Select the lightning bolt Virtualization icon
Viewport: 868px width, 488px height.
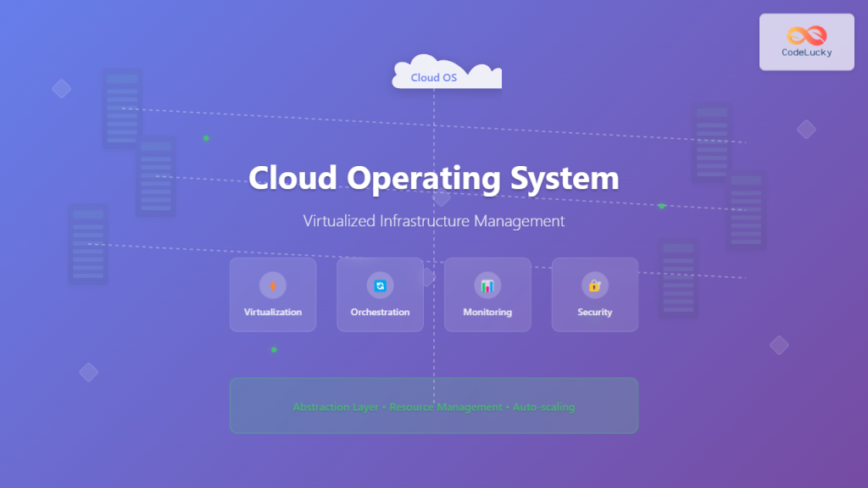(273, 286)
